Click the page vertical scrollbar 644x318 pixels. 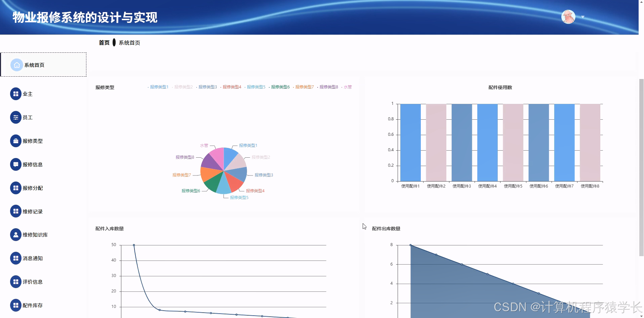point(641,167)
